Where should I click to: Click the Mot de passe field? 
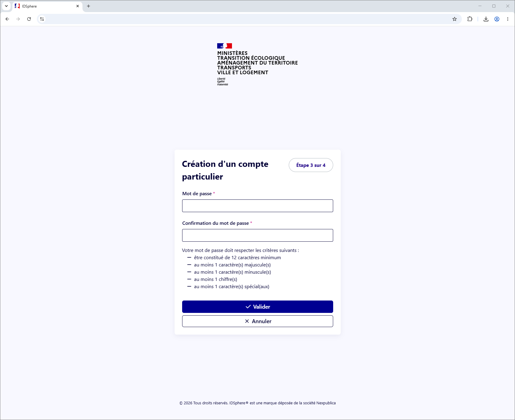pyautogui.click(x=258, y=206)
